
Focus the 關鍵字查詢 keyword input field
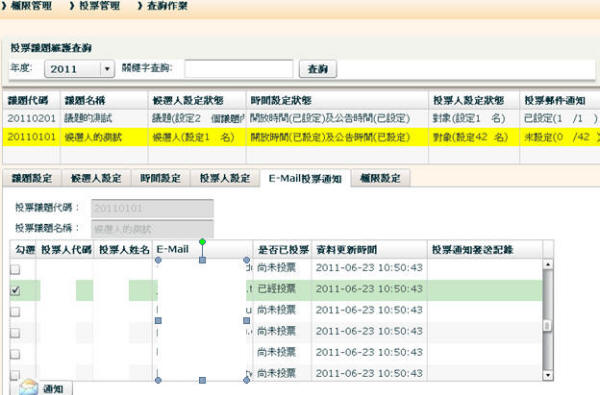[239, 69]
